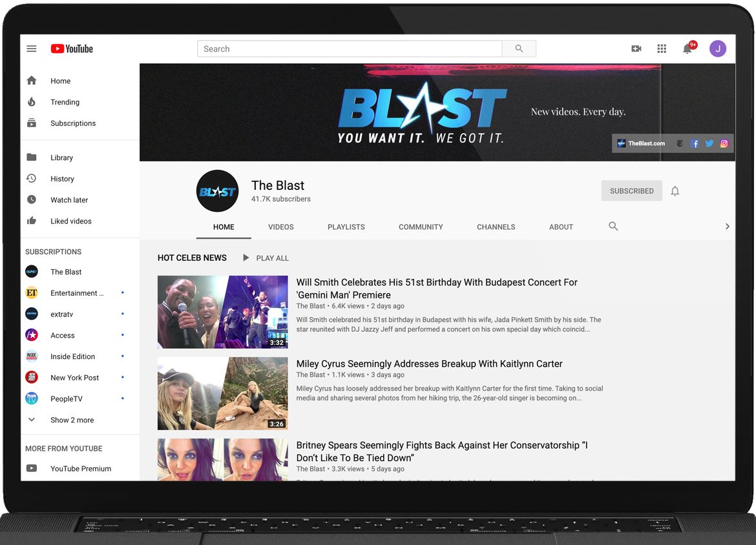Switch to the COMMUNITY tab

(421, 227)
